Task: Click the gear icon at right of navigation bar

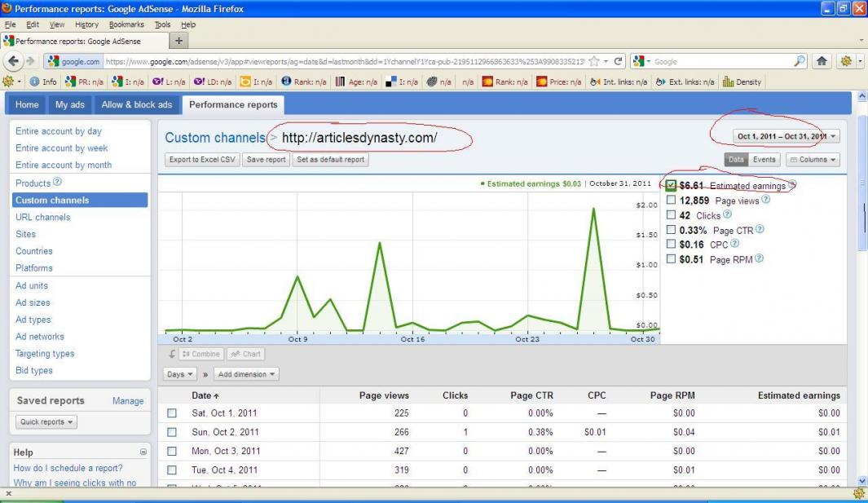Action: click(x=846, y=61)
